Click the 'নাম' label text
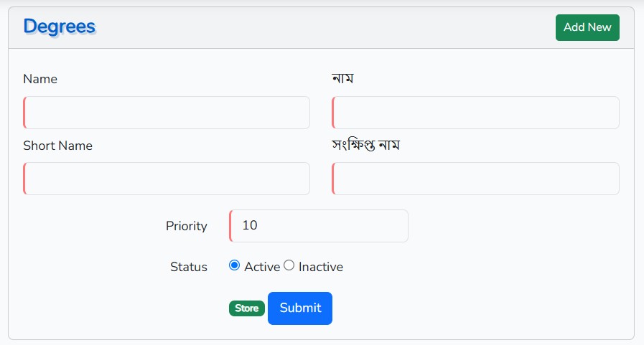This screenshot has width=644, height=345. (x=343, y=78)
